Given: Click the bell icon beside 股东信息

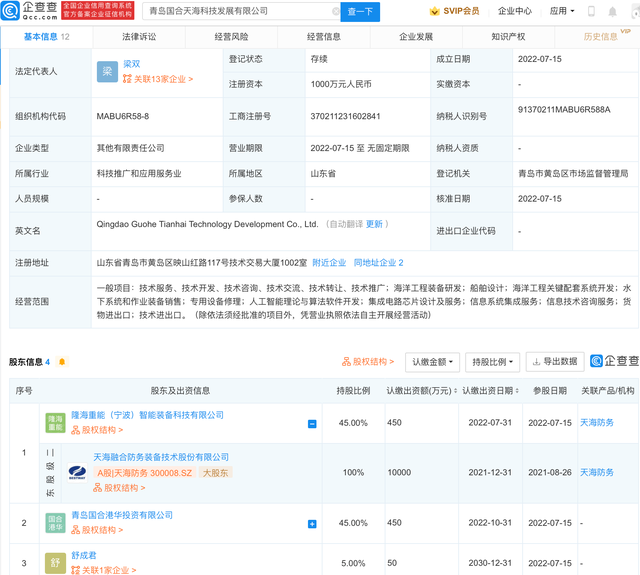Looking at the screenshot, I should (62, 361).
